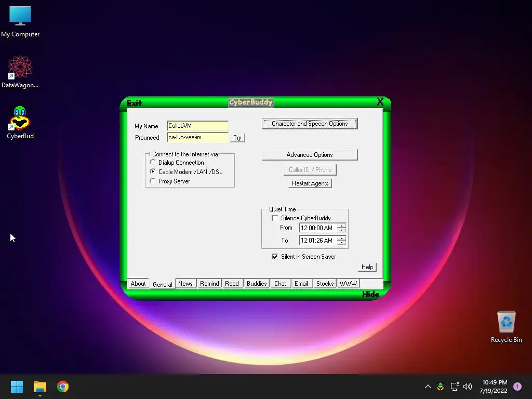This screenshot has width=532, height=399.
Task: Open Character and Speech Options
Action: [310, 124]
